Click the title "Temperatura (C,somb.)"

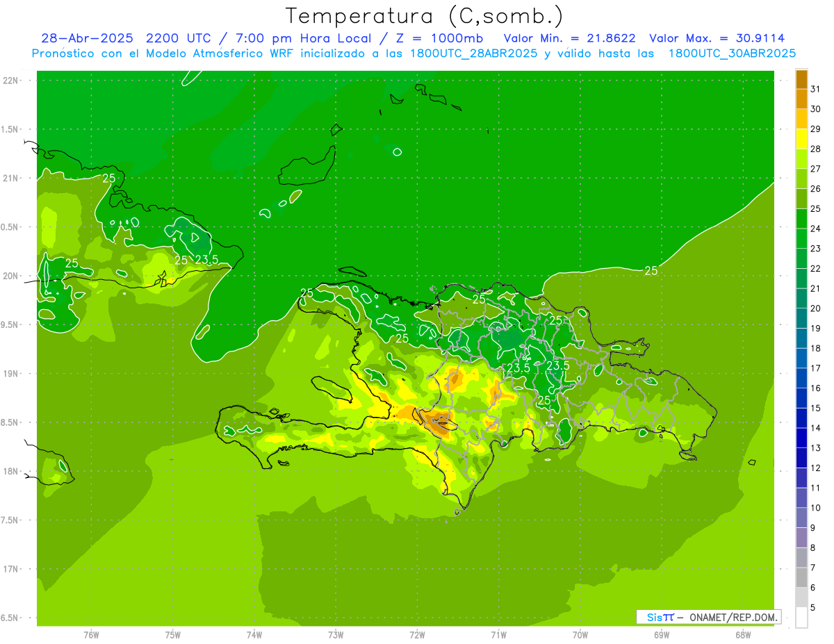425,16
